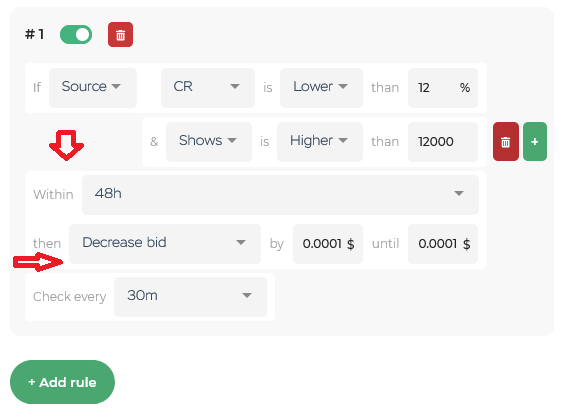Click the arrow on the 30m dropdown
567x418 pixels.
tap(247, 295)
